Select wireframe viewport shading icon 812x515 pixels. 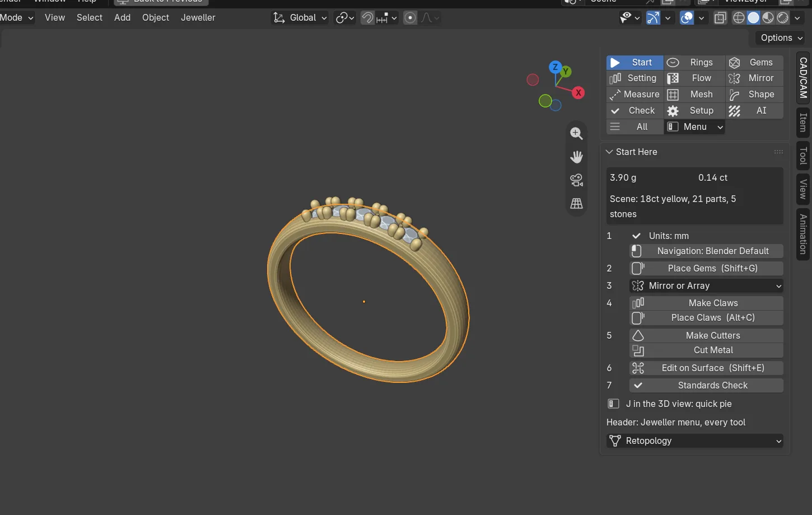[739, 18]
